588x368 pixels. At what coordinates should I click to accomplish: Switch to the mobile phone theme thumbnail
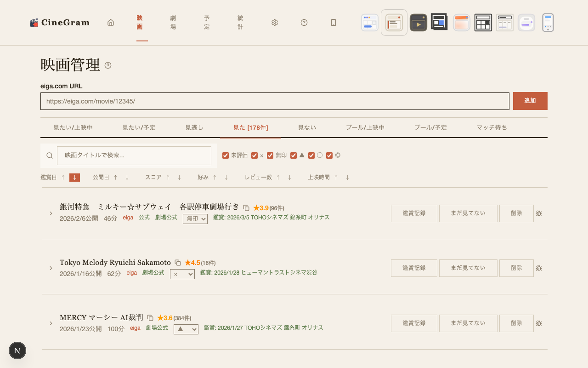tap(548, 23)
